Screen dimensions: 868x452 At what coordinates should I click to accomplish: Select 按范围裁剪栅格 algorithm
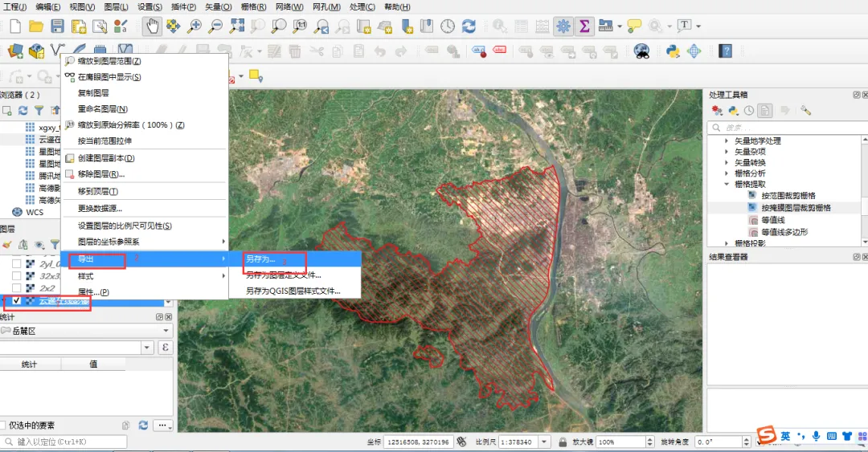(788, 196)
